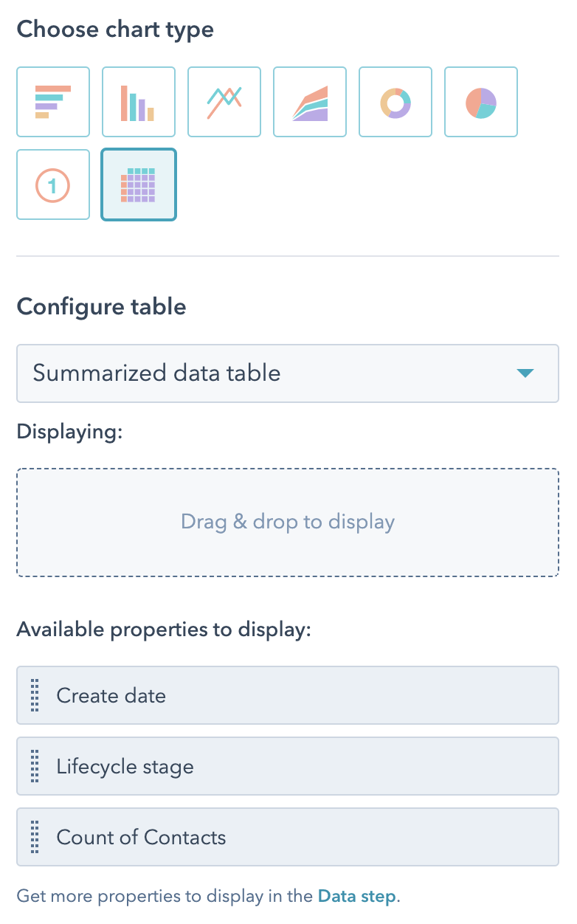Image resolution: width=577 pixels, height=924 pixels.
Task: Open the Data step link
Action: tap(357, 897)
